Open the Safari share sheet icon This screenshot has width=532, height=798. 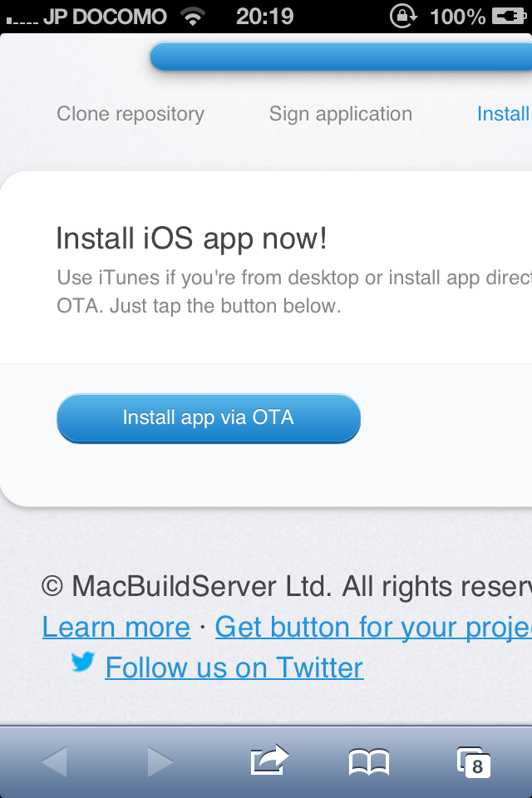pyautogui.click(x=269, y=760)
